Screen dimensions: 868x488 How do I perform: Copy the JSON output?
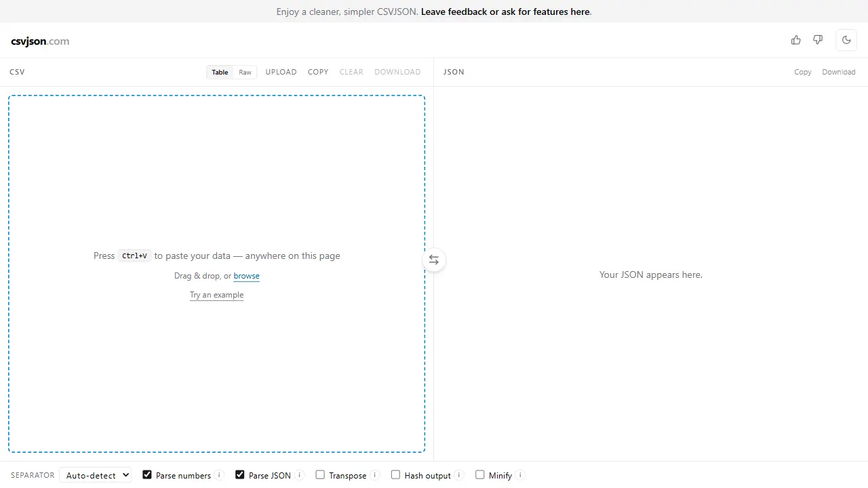[803, 72]
